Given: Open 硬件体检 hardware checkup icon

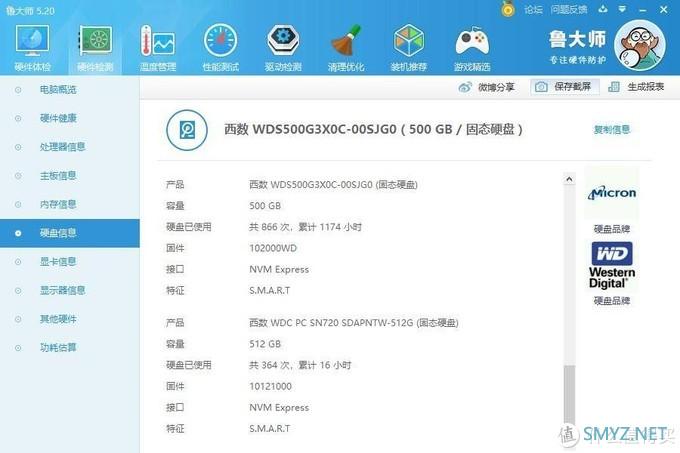Looking at the screenshot, I should tap(33, 48).
